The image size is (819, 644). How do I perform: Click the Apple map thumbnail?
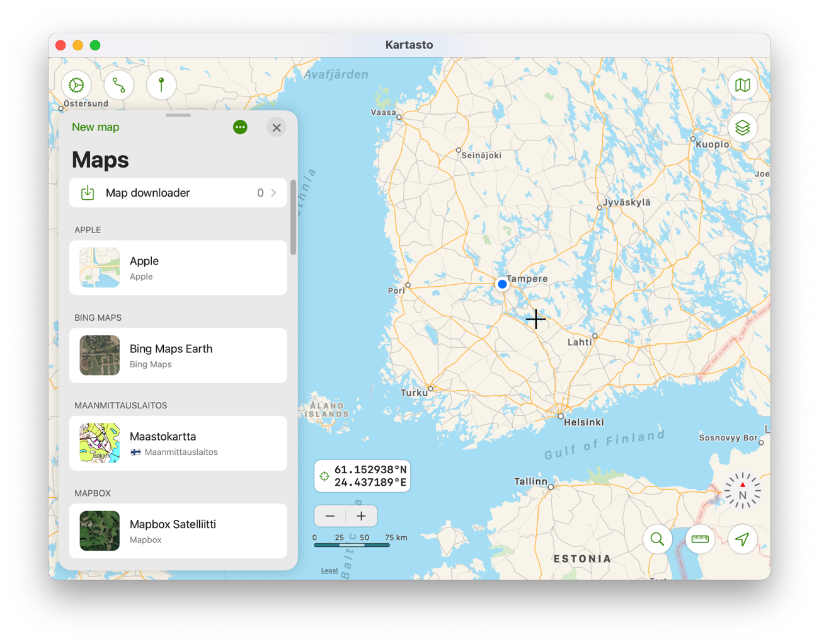100,268
